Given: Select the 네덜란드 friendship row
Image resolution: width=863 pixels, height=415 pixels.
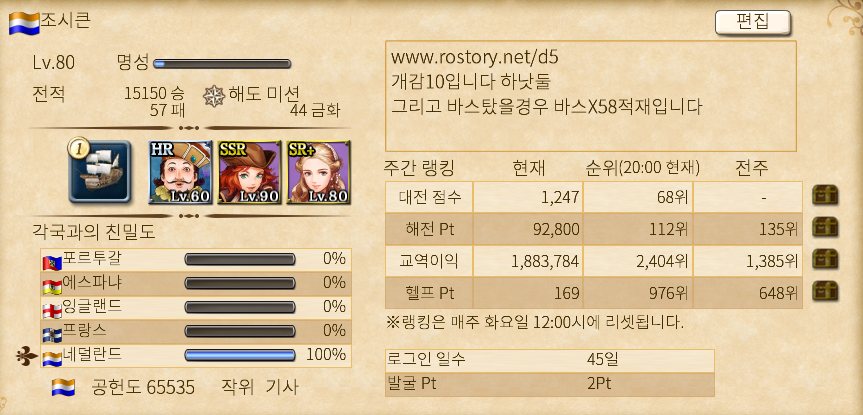Looking at the screenshot, I should (195, 356).
